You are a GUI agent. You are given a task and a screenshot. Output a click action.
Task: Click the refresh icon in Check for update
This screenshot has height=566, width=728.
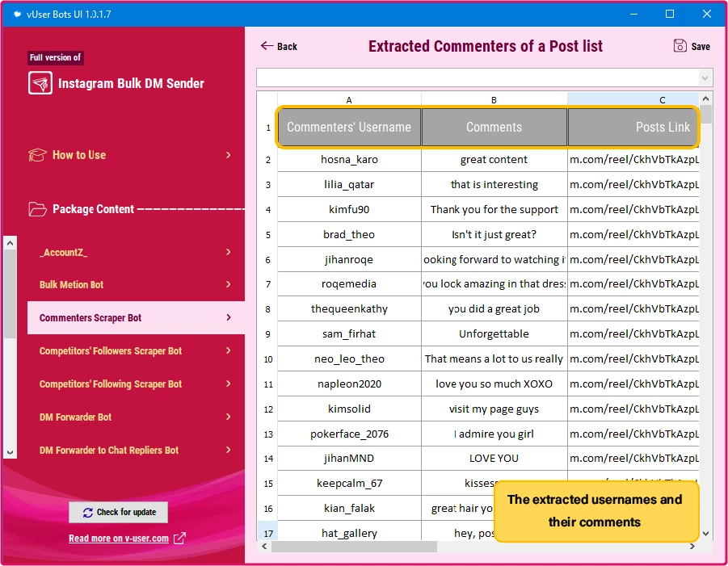tap(88, 512)
